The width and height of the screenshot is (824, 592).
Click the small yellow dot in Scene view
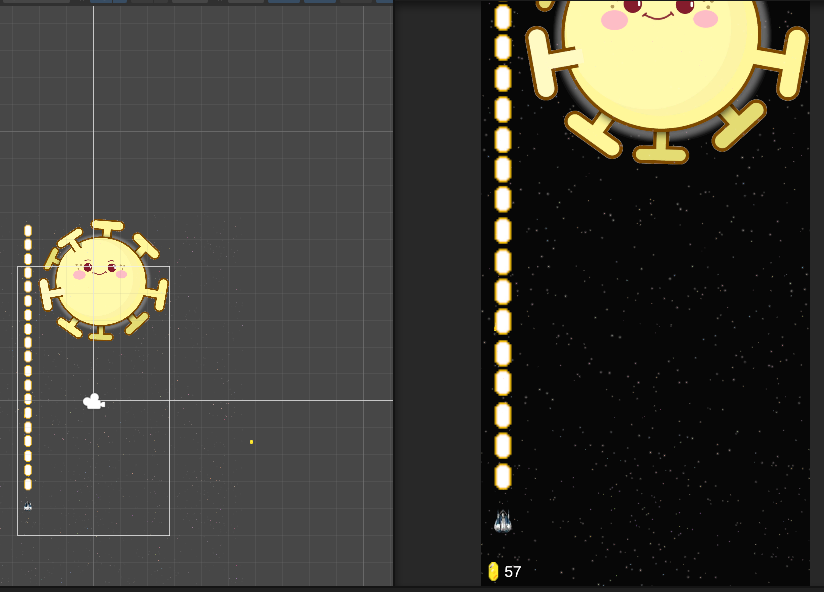click(x=251, y=442)
